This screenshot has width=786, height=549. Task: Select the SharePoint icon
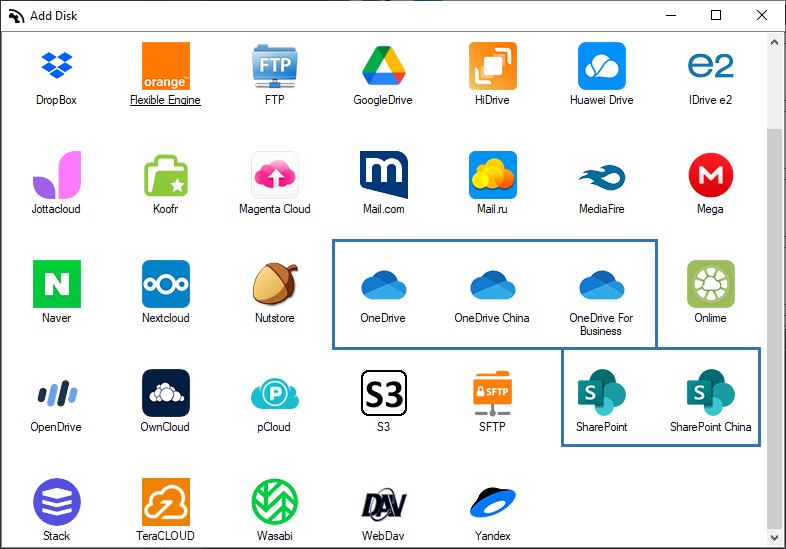click(x=602, y=393)
